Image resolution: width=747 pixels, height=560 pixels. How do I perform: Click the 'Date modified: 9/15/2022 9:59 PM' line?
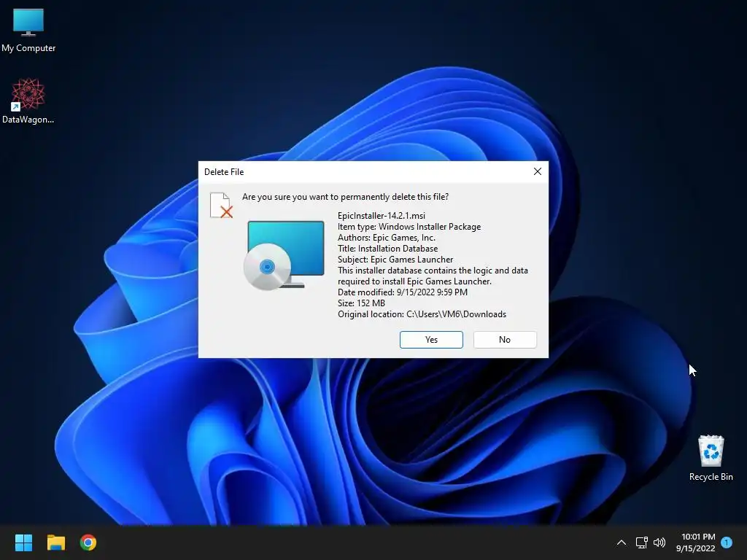pyautogui.click(x=403, y=292)
